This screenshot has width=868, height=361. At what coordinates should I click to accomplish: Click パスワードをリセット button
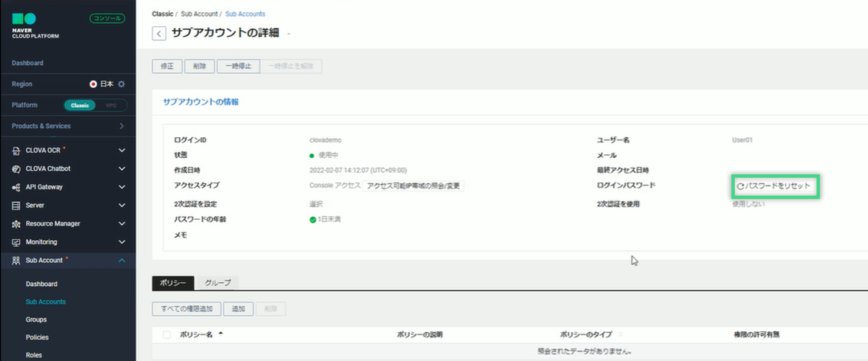[x=775, y=186]
